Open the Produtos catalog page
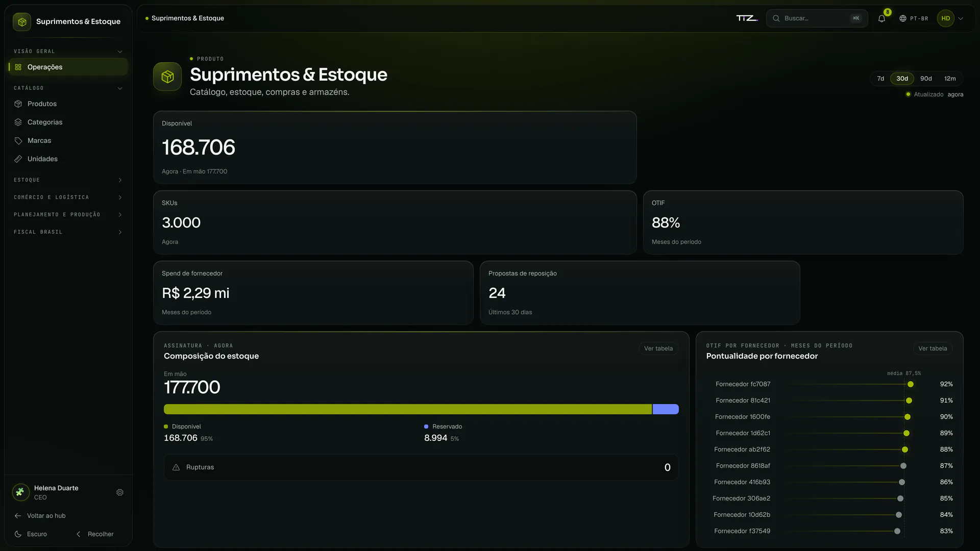Screen dimensions: 980x551 (42, 104)
